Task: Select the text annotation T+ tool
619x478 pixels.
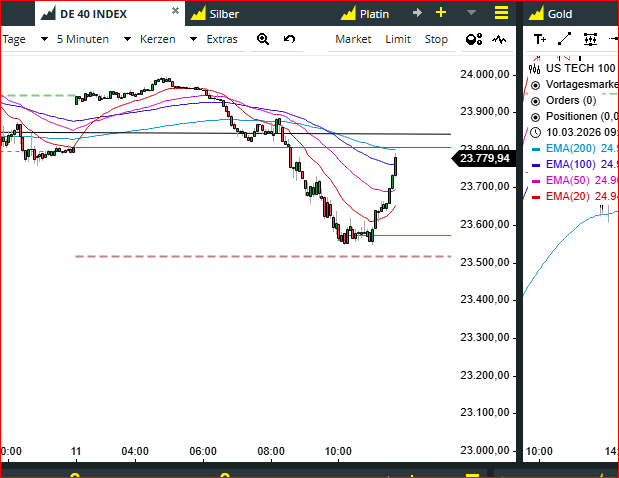Action: [x=540, y=39]
